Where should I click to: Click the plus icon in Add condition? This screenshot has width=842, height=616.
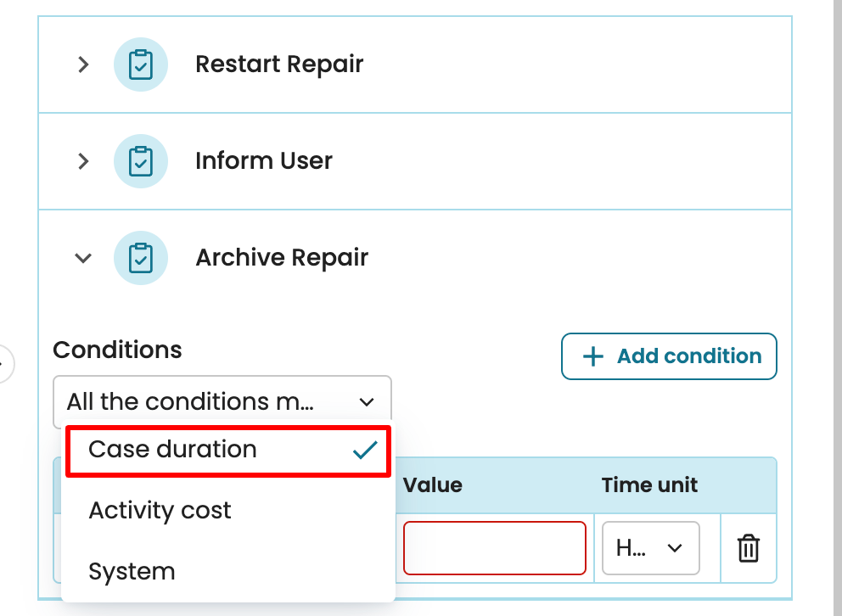click(x=592, y=356)
